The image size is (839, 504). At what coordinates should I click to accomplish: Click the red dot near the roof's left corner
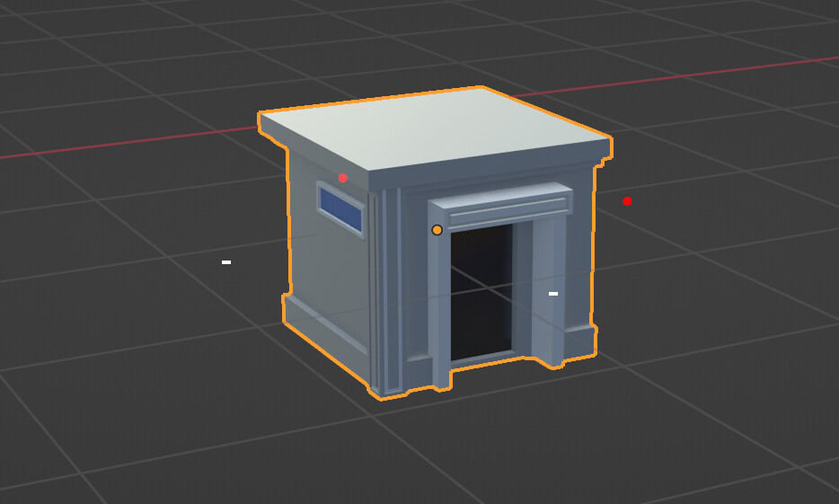[342, 178]
